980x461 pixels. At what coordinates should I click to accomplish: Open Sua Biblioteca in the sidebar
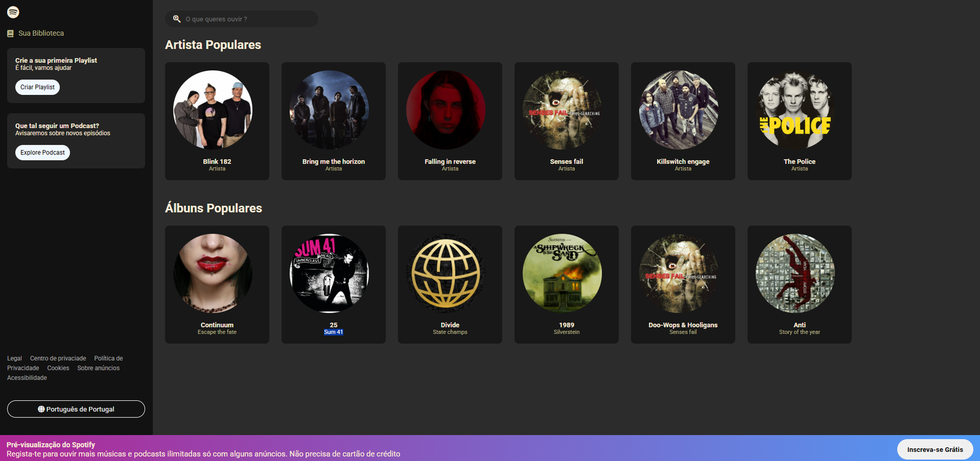click(x=41, y=33)
